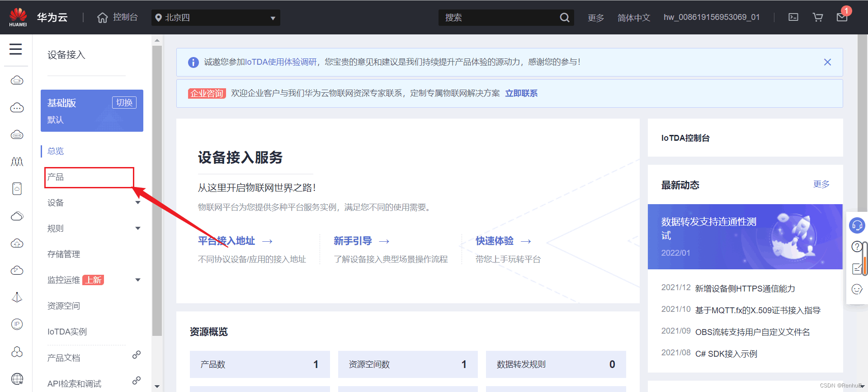
Task: Open the 快速体验 link
Action: (503, 241)
